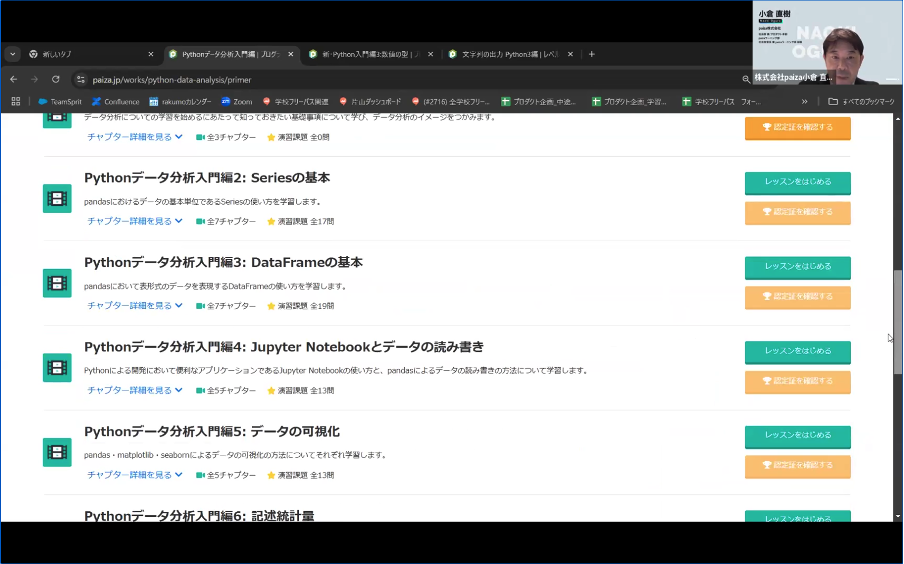Viewport: 904px width, 564px height.
Task: Click 認定証を確認する for Seriesの基本
Action: coord(797,212)
